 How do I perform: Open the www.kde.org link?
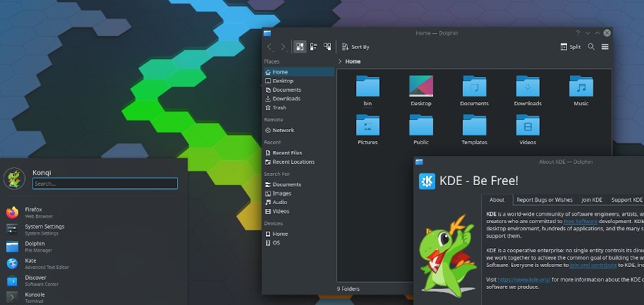(524, 280)
